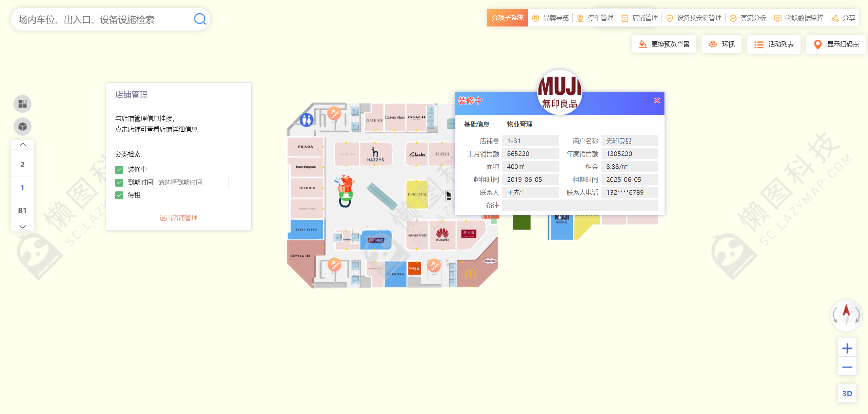Click the MUJI logo in popup
Viewport: 868px width, 414px height.
pyautogui.click(x=560, y=92)
